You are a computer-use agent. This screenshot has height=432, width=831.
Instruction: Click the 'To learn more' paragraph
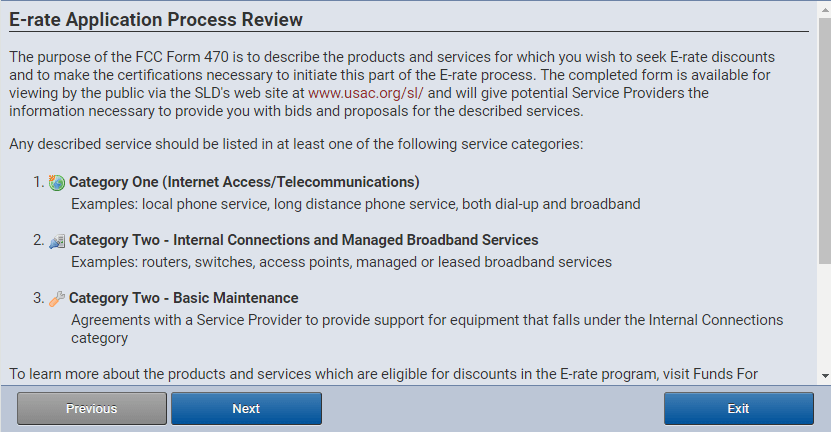click(384, 374)
